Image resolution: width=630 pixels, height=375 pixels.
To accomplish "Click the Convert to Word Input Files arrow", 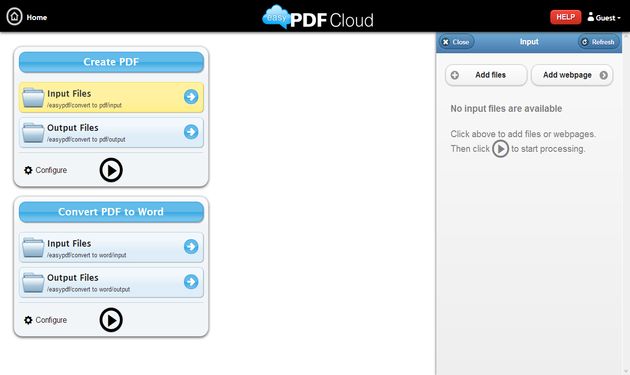I will [191, 246].
